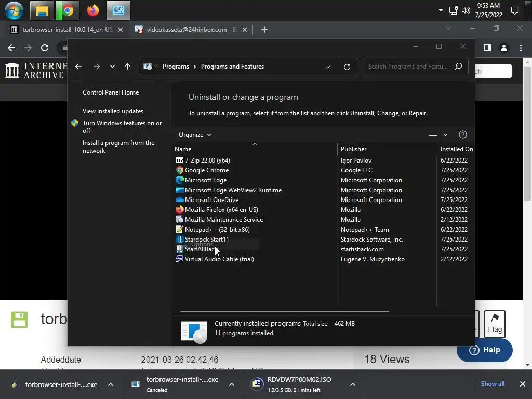Screen dimensions: 532x399
Task: Open a new Chrome tab
Action: [264, 30]
